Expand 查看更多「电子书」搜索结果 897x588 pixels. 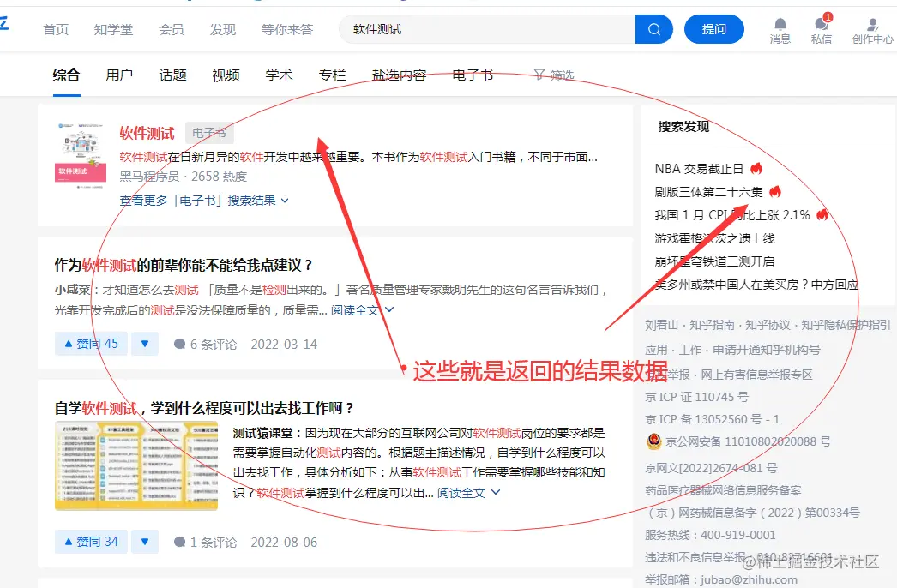[x=204, y=201]
